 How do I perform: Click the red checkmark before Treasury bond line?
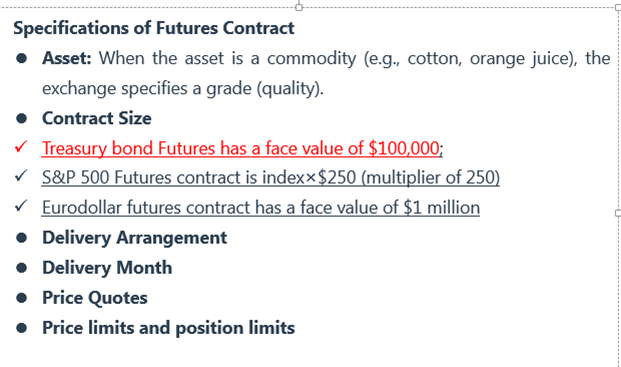pos(21,146)
